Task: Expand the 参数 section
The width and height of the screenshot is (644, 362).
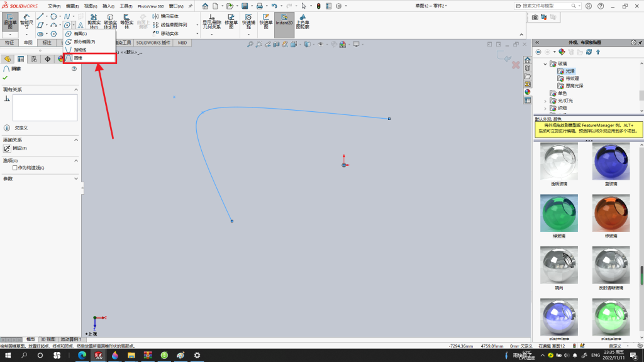Action: pyautogui.click(x=76, y=179)
